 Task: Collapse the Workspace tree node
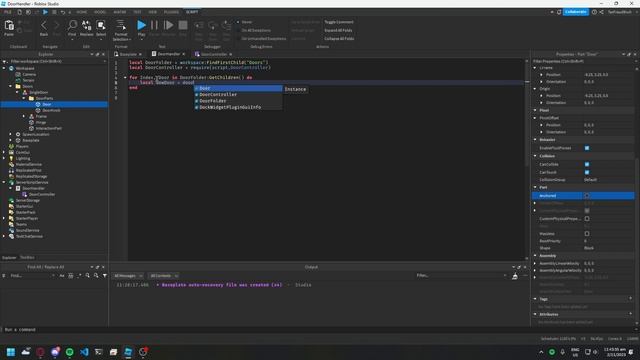click(4, 68)
